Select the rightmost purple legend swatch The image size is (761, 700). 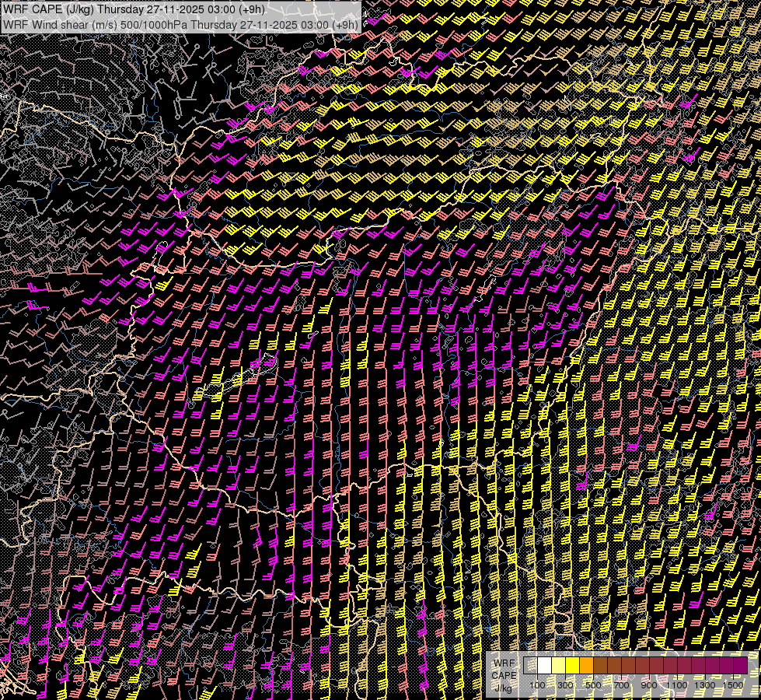(x=740, y=665)
